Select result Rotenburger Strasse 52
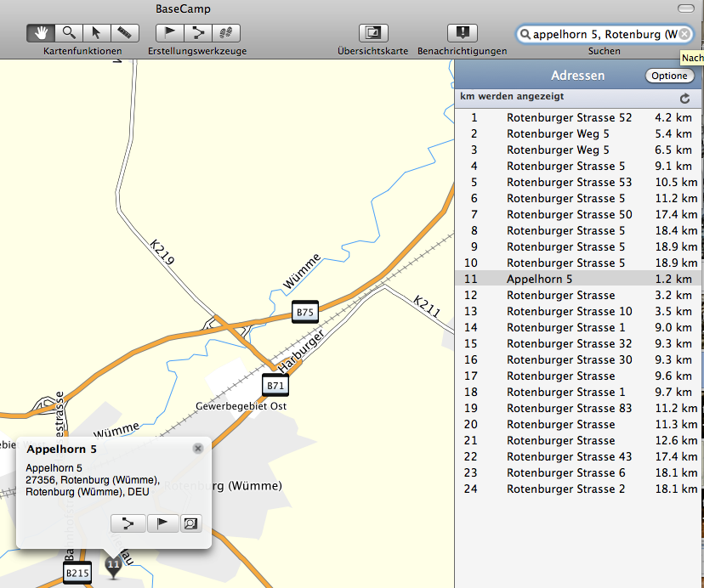Viewport: 704px width, 588px height. coord(578,117)
